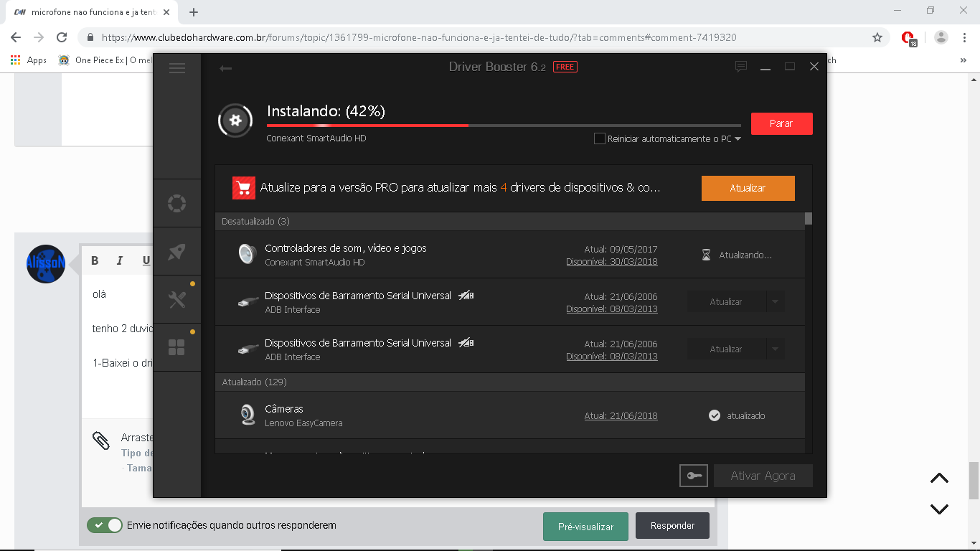This screenshot has height=551, width=980.
Task: Jump down with forum down chevron
Action: (939, 509)
